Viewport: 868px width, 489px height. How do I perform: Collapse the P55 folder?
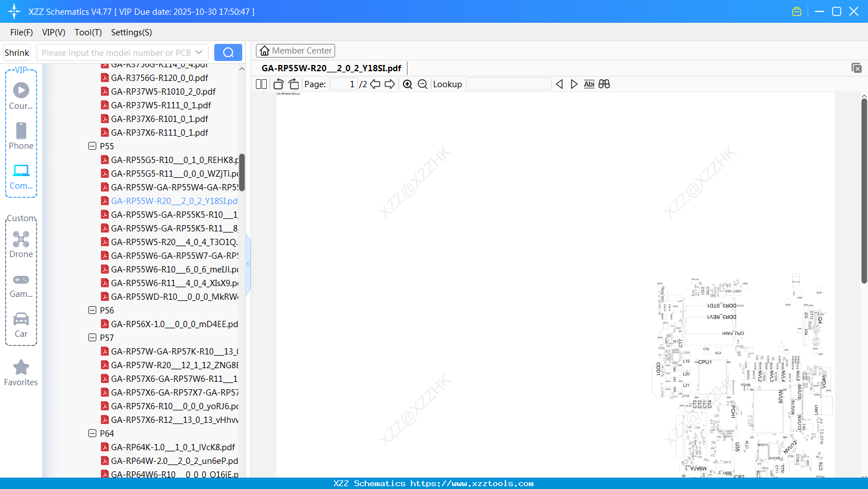pos(92,146)
